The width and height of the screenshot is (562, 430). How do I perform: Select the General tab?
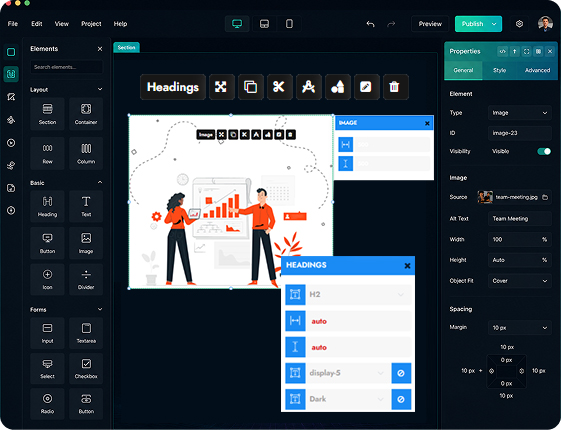pos(463,70)
